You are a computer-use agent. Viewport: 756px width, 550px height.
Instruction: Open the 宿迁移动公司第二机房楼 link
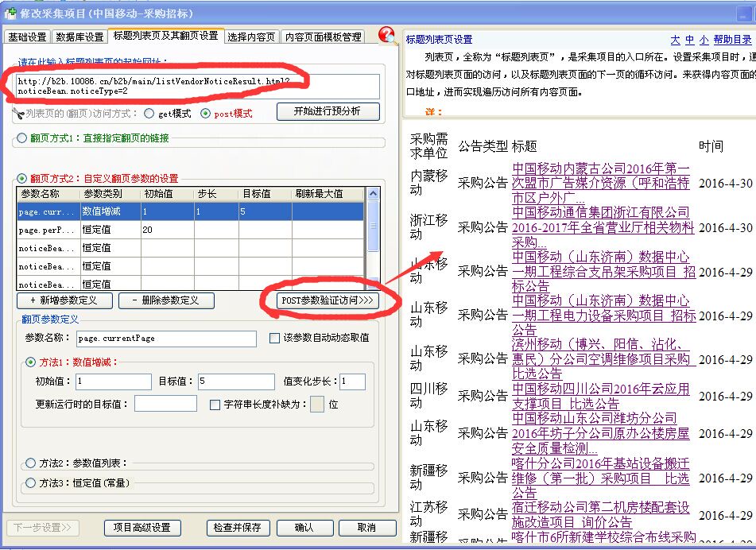[x=601, y=514]
